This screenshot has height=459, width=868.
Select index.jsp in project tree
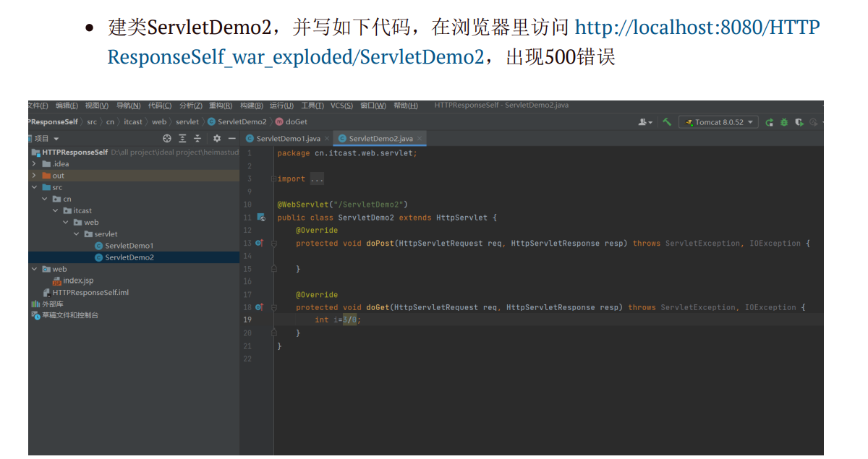(78, 280)
